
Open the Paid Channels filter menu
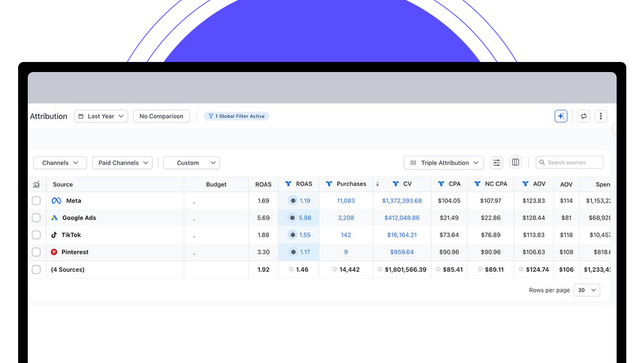tap(122, 163)
